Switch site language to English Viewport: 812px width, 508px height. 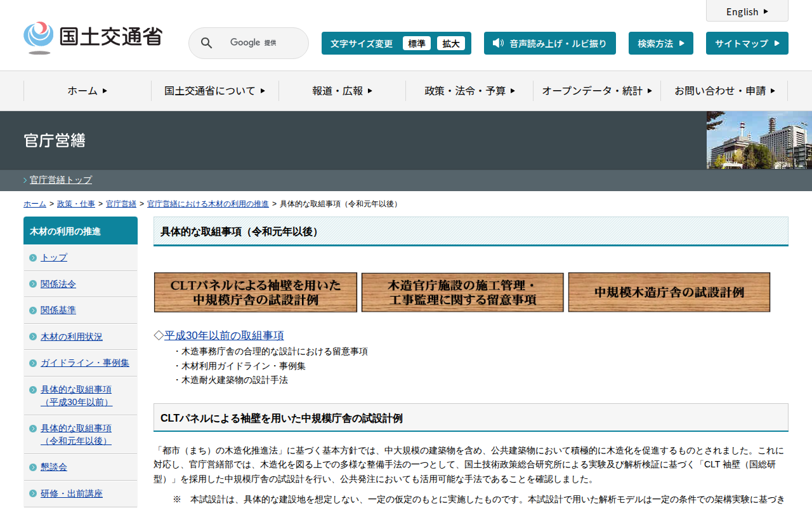(747, 11)
